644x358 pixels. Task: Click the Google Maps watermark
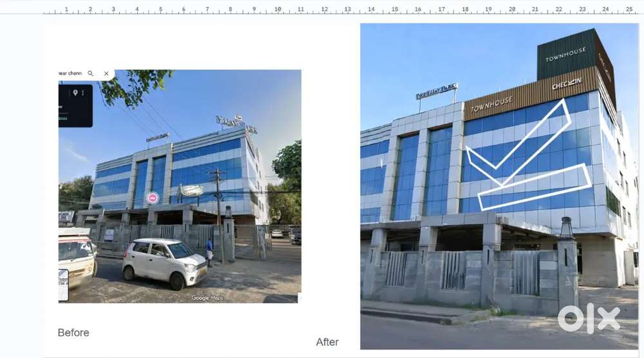207,297
